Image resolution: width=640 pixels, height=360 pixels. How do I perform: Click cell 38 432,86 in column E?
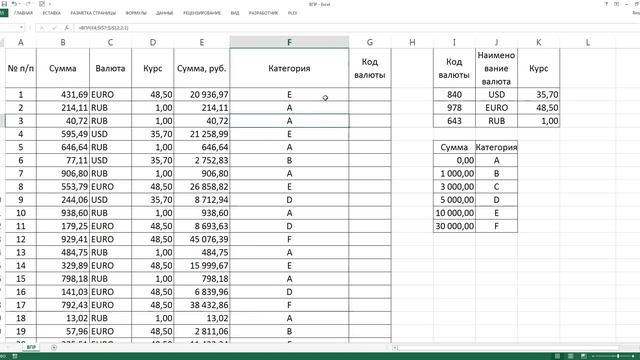[x=202, y=305]
